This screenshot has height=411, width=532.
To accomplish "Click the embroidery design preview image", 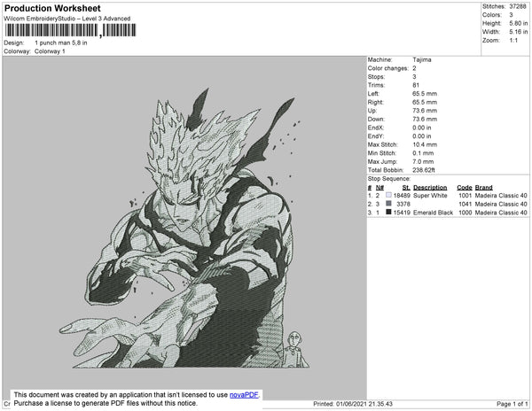I will coord(184,228).
